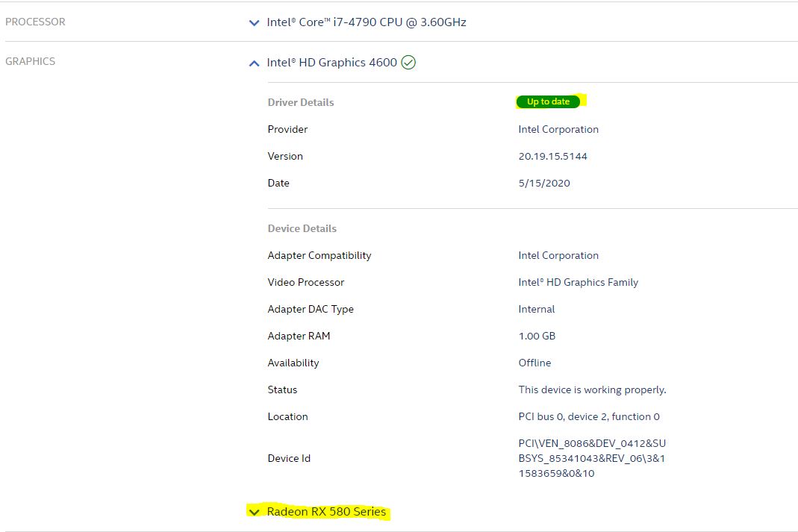Toggle the Up to date driver status indicator

click(548, 101)
